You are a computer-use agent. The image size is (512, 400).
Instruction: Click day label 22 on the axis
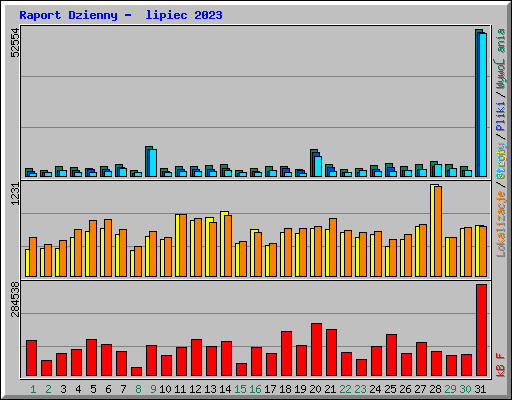pyautogui.click(x=345, y=389)
